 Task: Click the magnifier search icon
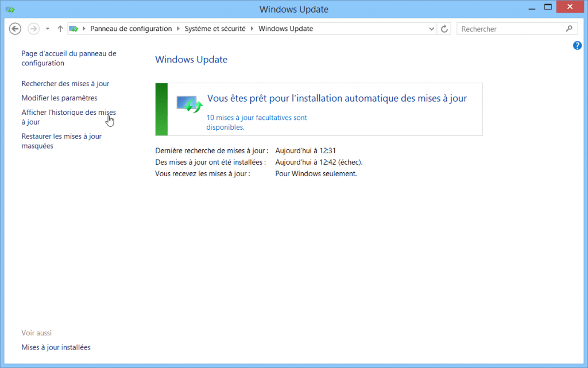(x=569, y=29)
